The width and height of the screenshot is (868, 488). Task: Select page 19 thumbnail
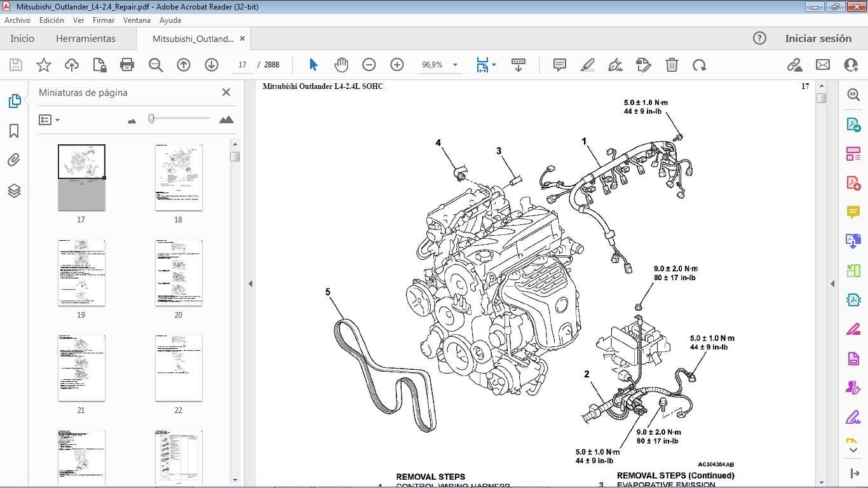tap(81, 273)
